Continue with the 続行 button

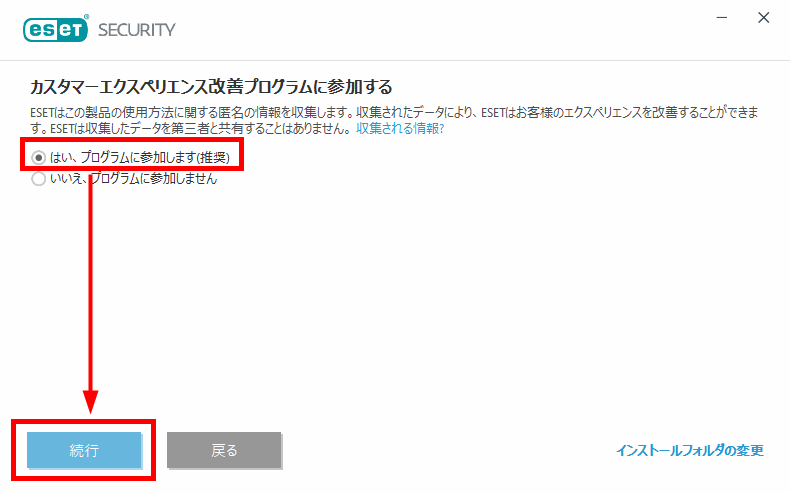tap(84, 450)
